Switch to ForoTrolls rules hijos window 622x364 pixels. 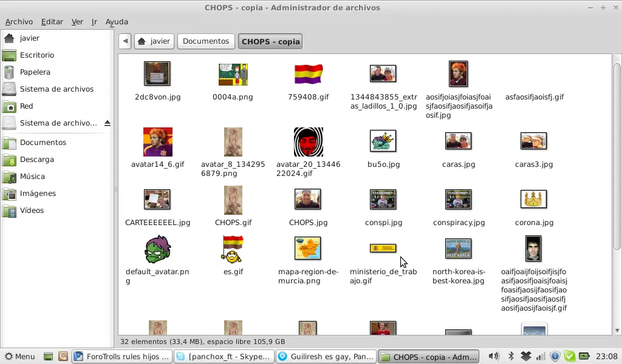(122, 357)
